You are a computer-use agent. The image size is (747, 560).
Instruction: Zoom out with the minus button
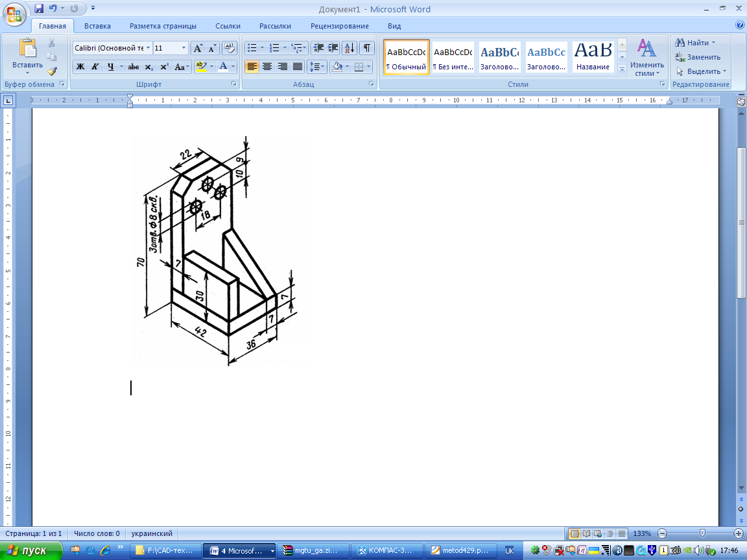[661, 534]
